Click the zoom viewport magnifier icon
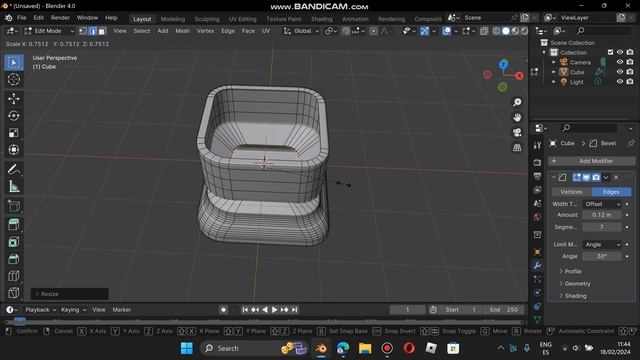 click(517, 102)
